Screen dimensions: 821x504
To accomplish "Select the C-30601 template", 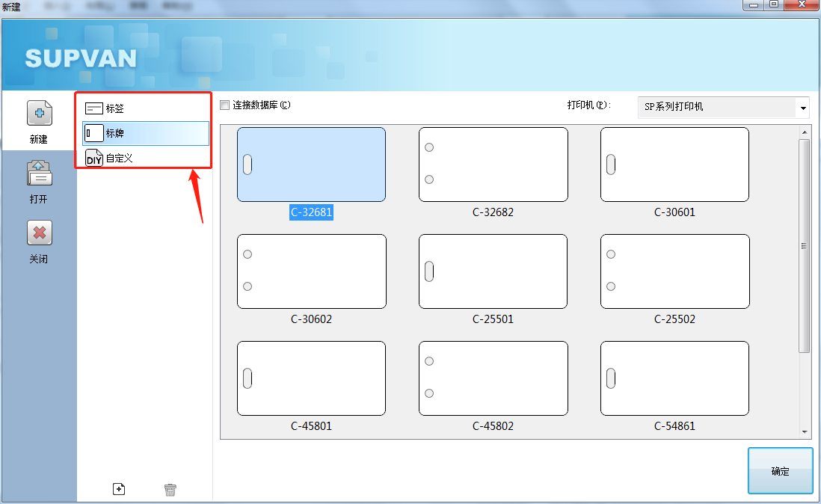I will [674, 165].
